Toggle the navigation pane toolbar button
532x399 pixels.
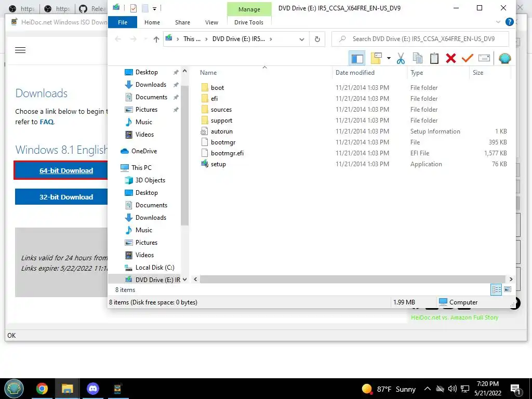357,58
